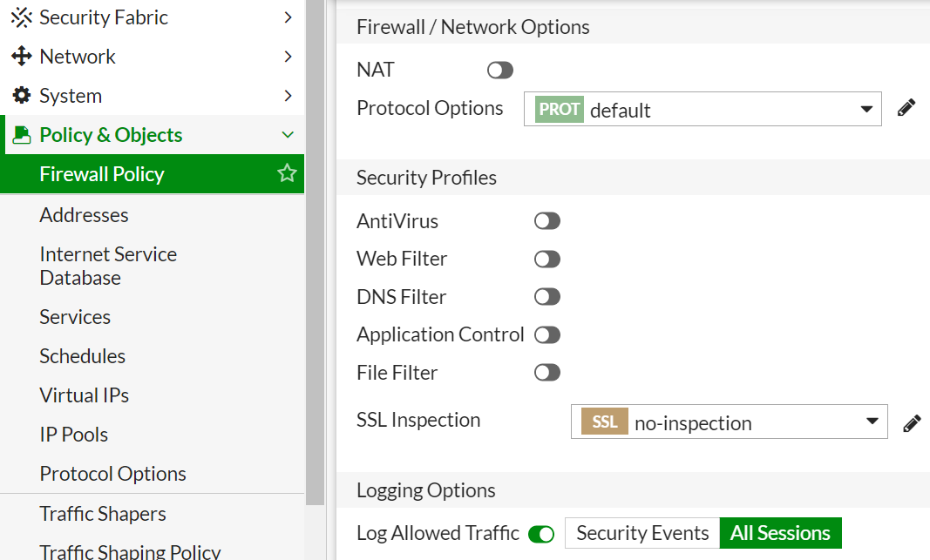The image size is (930, 560).
Task: Click the sidebar vertical scrollbar
Action: point(315,261)
